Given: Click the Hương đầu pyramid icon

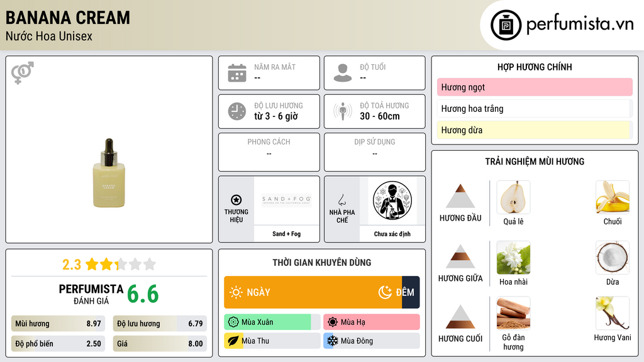Looking at the screenshot, I should [x=460, y=196].
